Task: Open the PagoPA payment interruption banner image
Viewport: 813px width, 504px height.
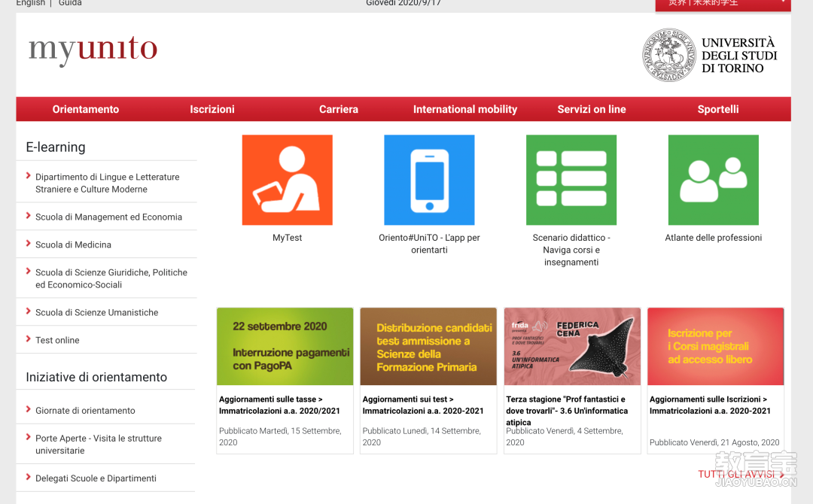Action: click(285, 347)
